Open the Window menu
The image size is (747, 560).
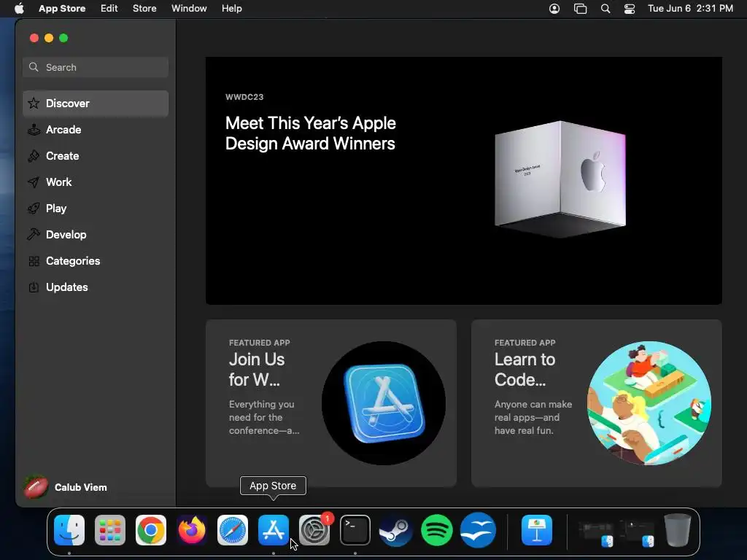(x=189, y=9)
